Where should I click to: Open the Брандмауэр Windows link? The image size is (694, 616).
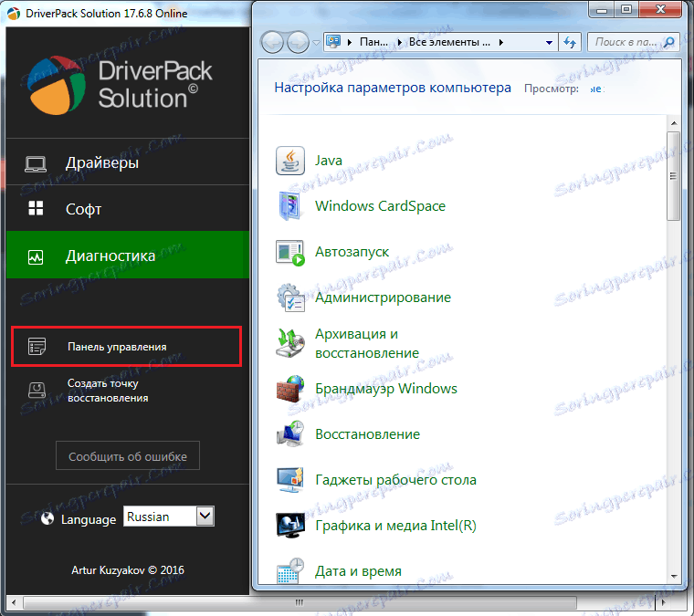(386, 389)
